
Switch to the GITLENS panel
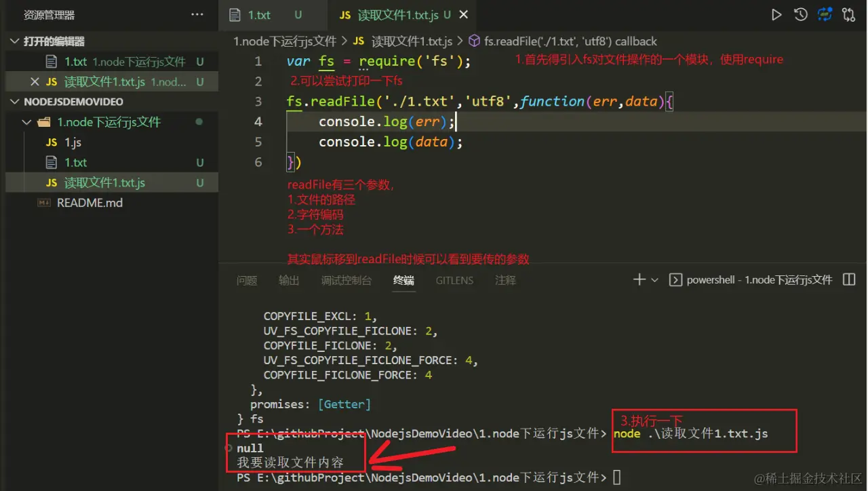tap(454, 280)
